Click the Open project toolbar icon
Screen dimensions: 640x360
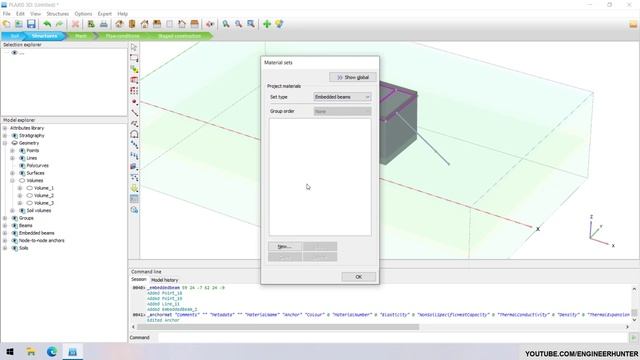tap(19, 24)
